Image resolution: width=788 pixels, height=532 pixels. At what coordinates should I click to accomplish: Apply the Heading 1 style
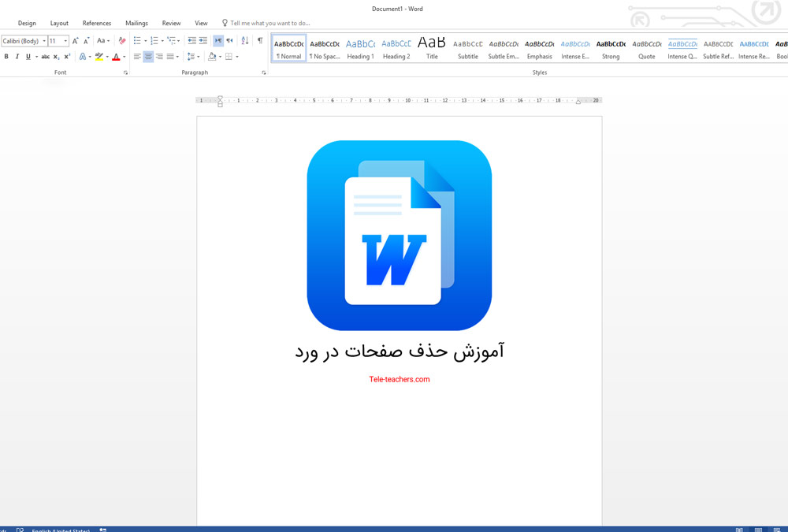tap(360, 49)
